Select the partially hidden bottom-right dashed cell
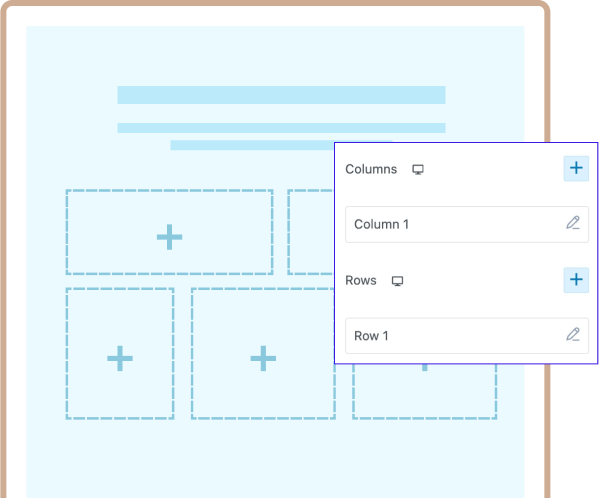This screenshot has height=498, width=599. [x=424, y=391]
